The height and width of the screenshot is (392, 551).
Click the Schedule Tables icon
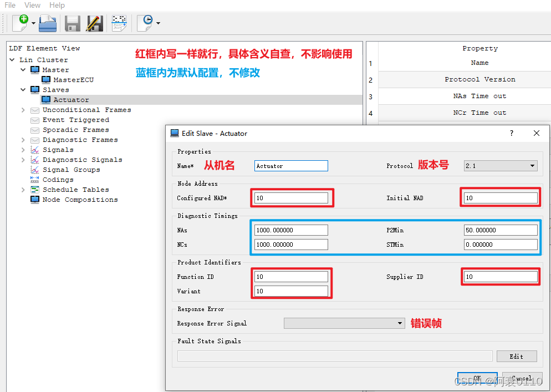coord(35,190)
